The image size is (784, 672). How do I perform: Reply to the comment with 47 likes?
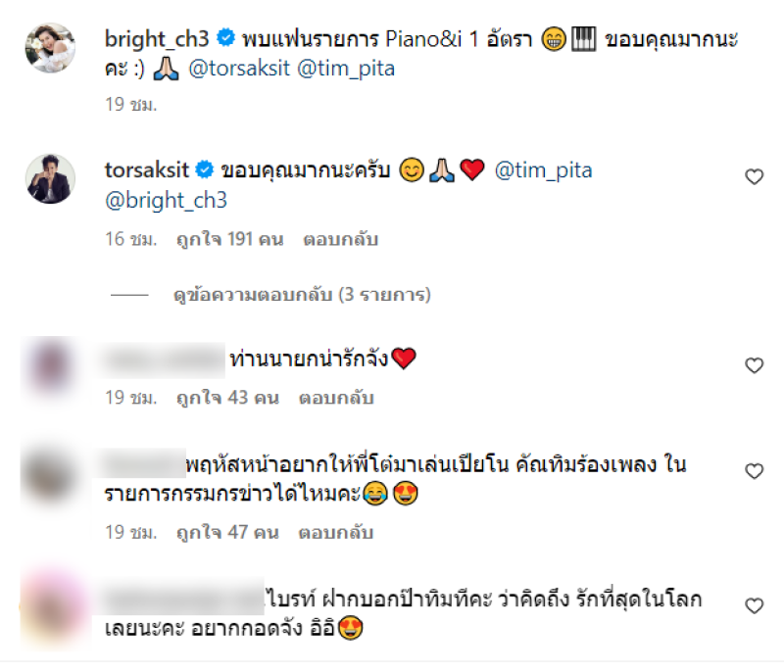(x=340, y=533)
